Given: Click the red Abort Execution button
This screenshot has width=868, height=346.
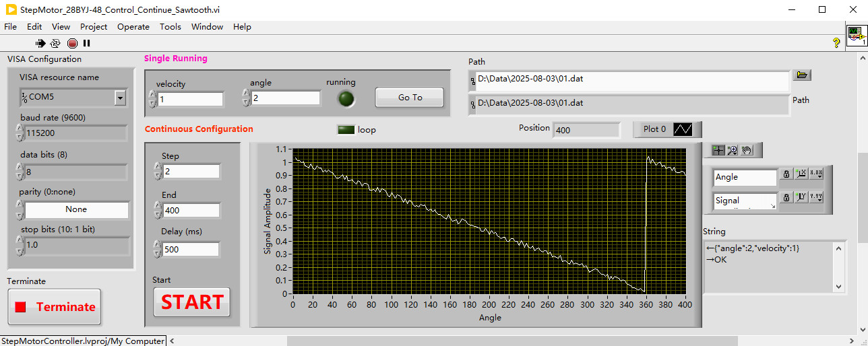Looking at the screenshot, I should click(72, 43).
